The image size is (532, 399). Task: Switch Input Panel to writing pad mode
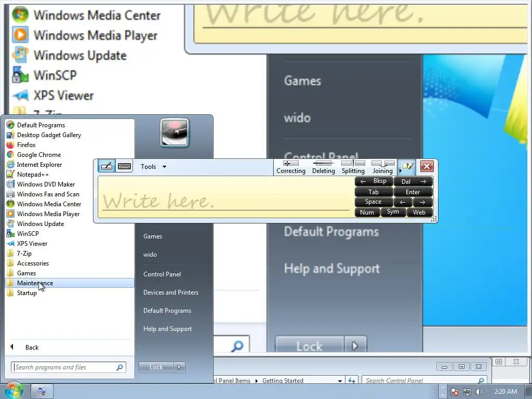107,166
